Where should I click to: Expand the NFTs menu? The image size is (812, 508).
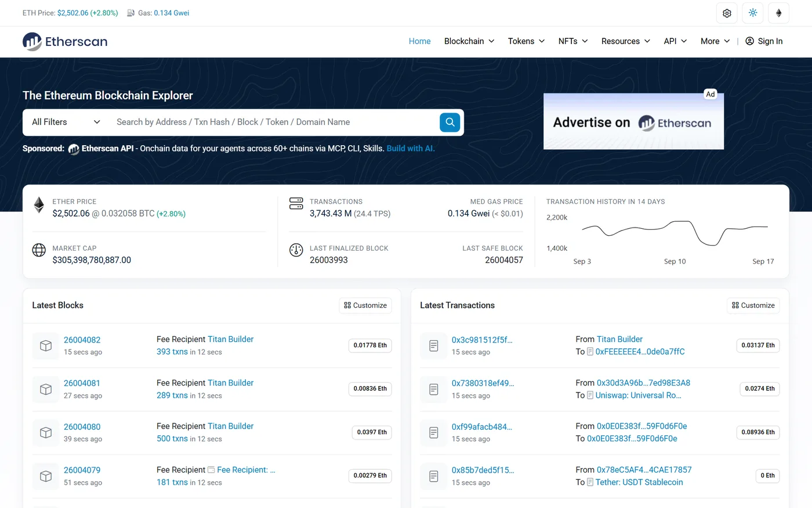[x=573, y=41]
